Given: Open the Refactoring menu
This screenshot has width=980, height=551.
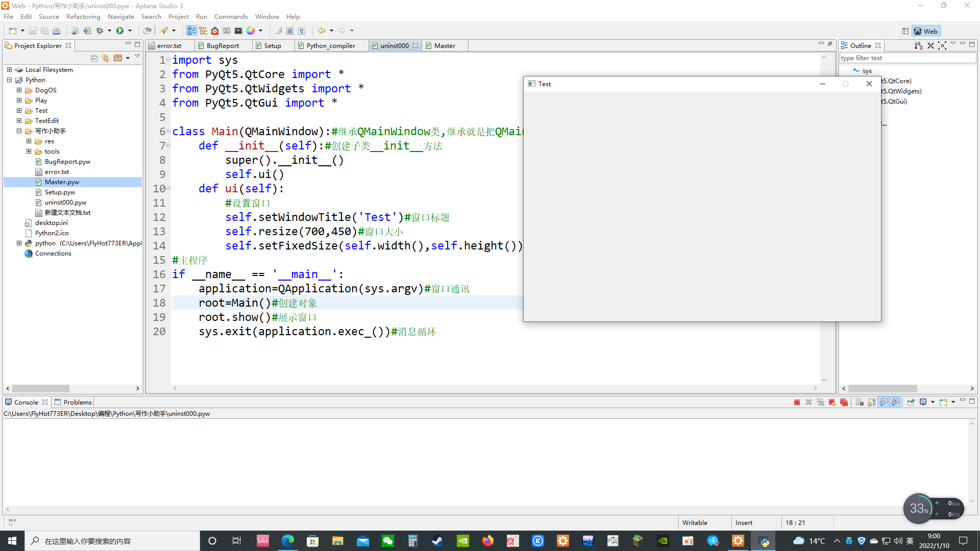Looking at the screenshot, I should point(83,16).
